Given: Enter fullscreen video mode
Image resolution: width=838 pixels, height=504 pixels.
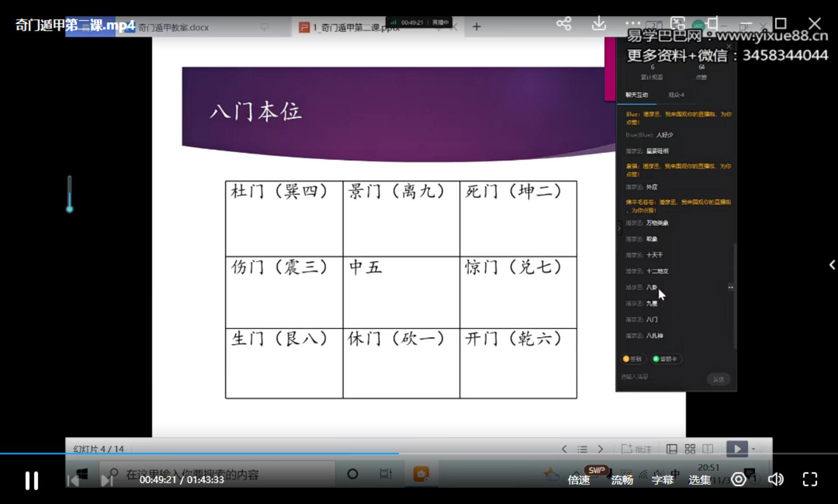Looking at the screenshot, I should 810,480.
